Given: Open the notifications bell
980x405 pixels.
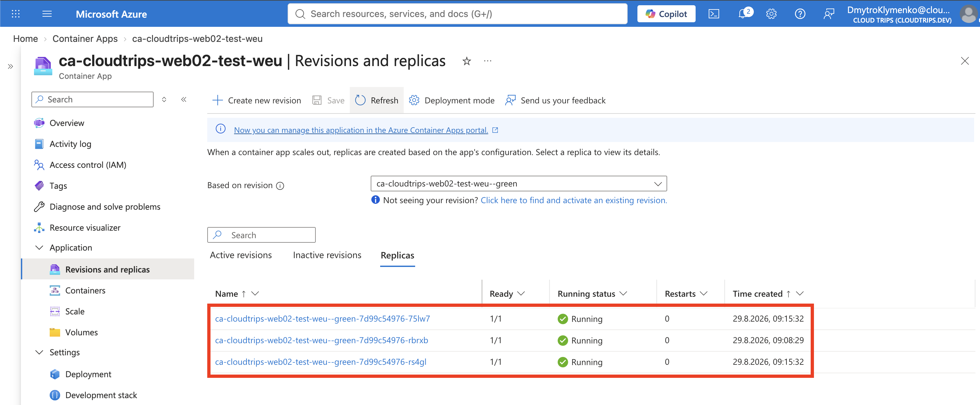Looking at the screenshot, I should point(743,14).
